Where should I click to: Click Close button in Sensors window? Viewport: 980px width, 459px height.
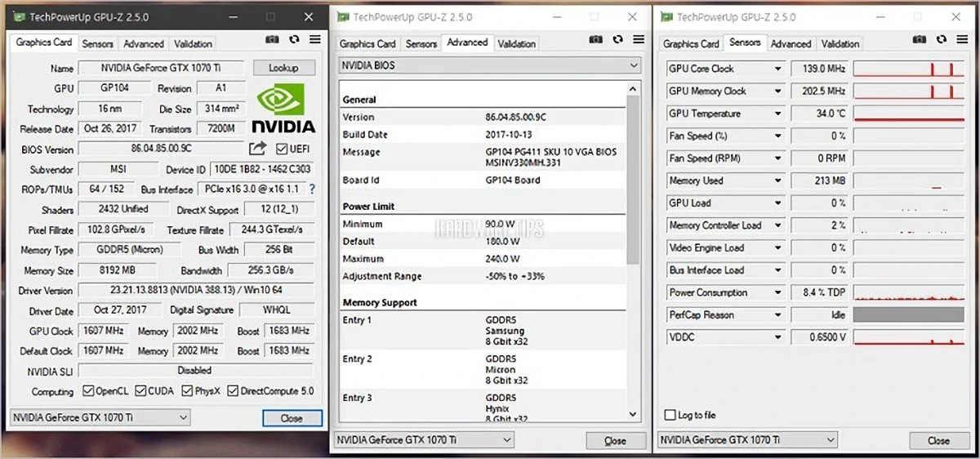939,441
